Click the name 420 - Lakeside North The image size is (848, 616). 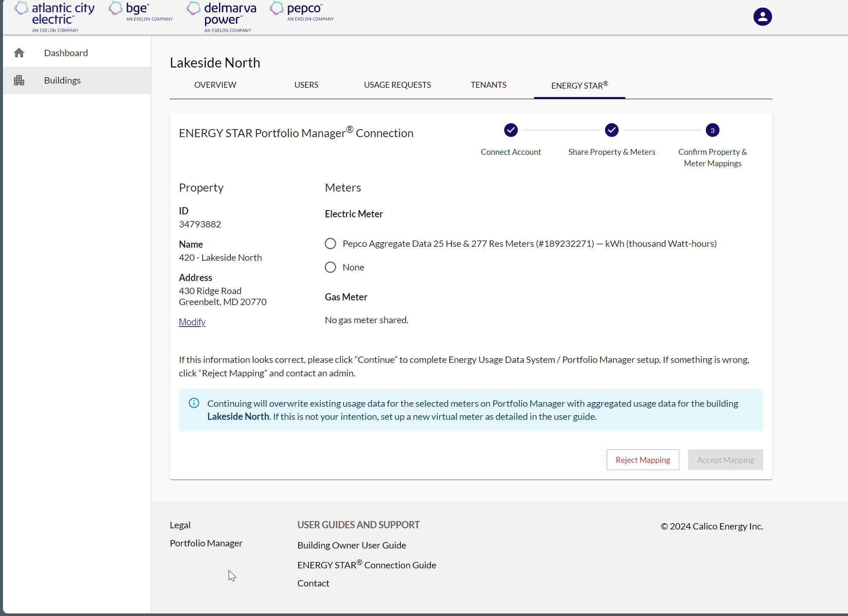tap(220, 257)
